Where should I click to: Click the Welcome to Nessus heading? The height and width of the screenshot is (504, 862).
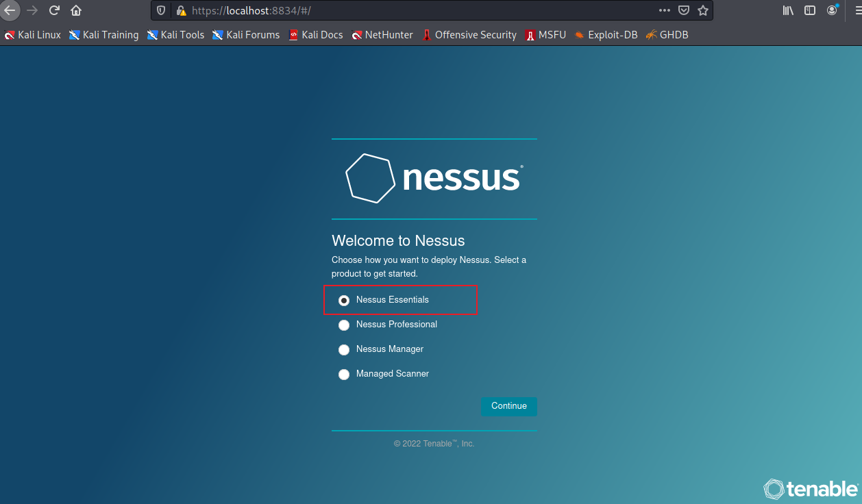tap(398, 241)
